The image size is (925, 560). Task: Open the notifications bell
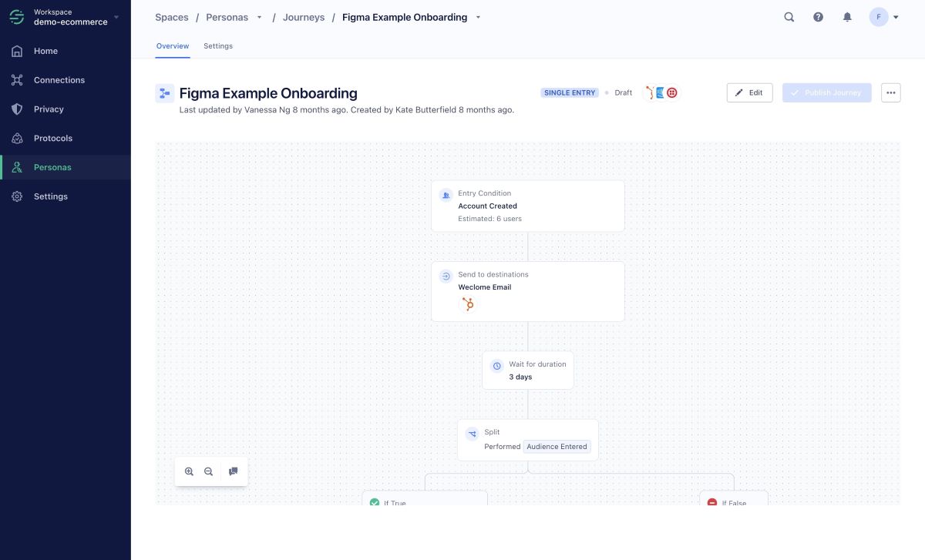(847, 17)
